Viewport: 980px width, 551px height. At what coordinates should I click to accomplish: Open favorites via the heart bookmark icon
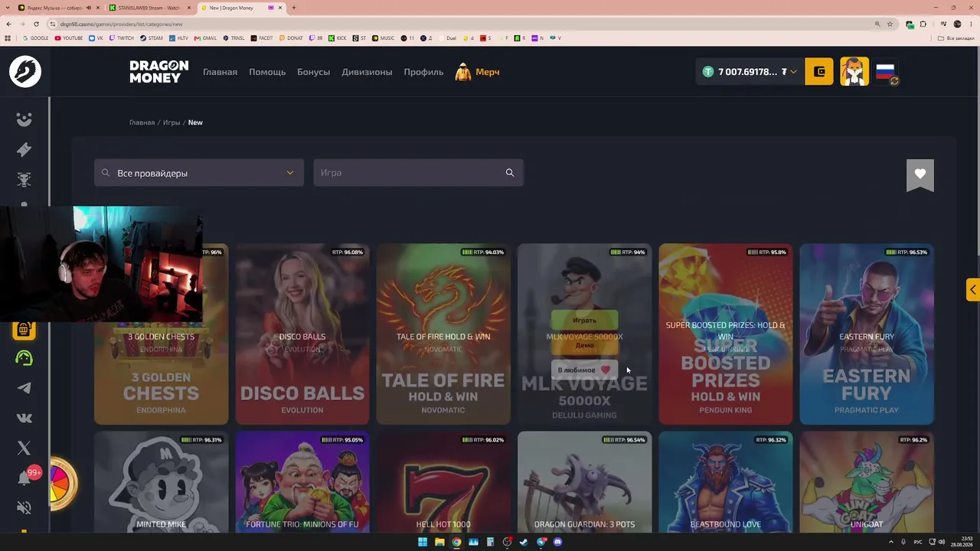pyautogui.click(x=920, y=175)
